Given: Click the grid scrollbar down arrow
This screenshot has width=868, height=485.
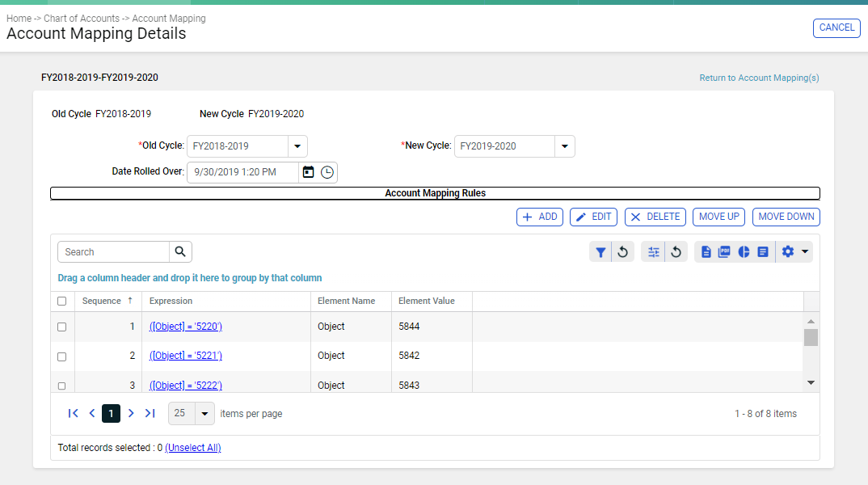Looking at the screenshot, I should click(x=811, y=382).
